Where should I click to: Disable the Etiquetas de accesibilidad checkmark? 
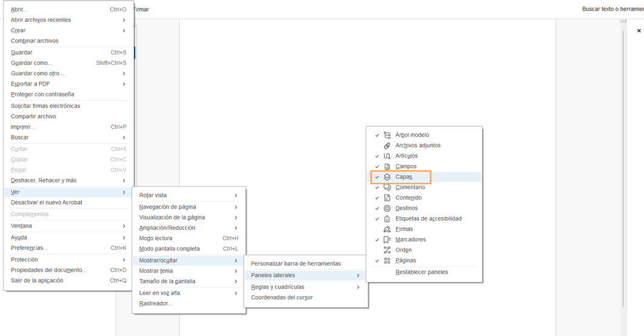[x=377, y=219]
